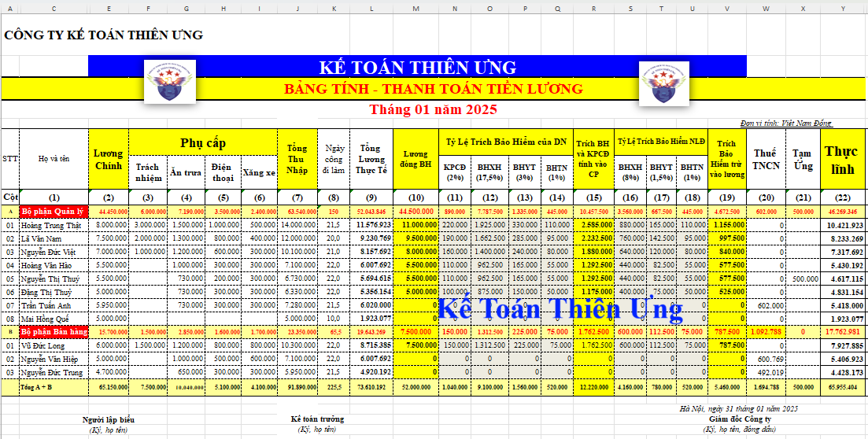Click the "Trách nhiệm" sub-header

pyautogui.click(x=148, y=172)
